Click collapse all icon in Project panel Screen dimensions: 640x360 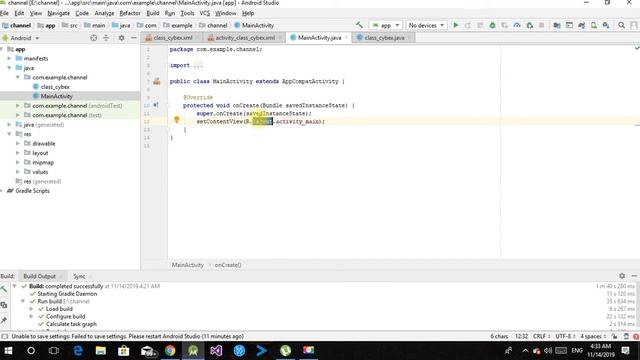tap(106, 38)
